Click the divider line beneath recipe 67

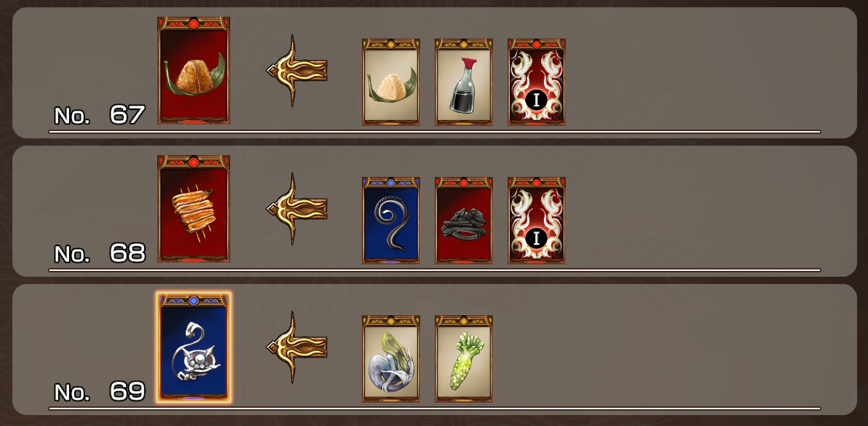point(435,132)
